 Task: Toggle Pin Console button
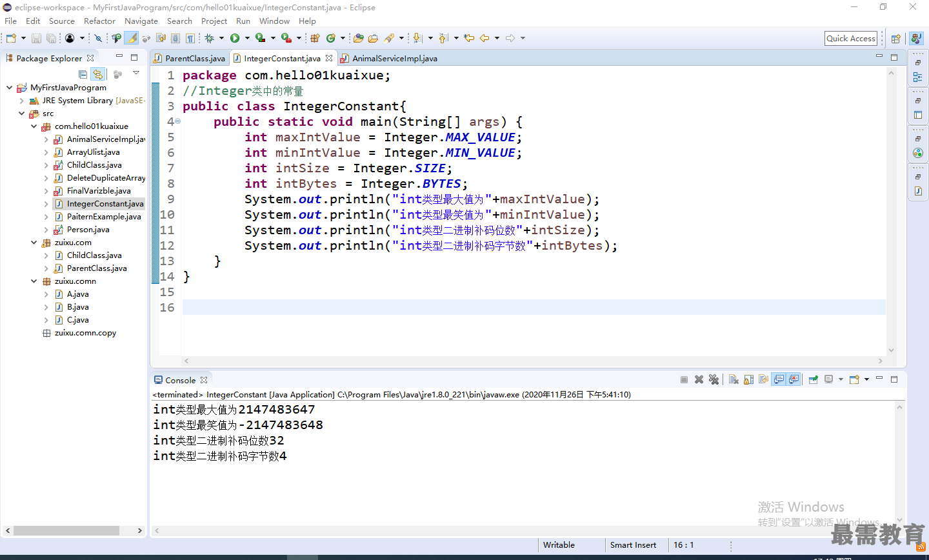point(813,379)
